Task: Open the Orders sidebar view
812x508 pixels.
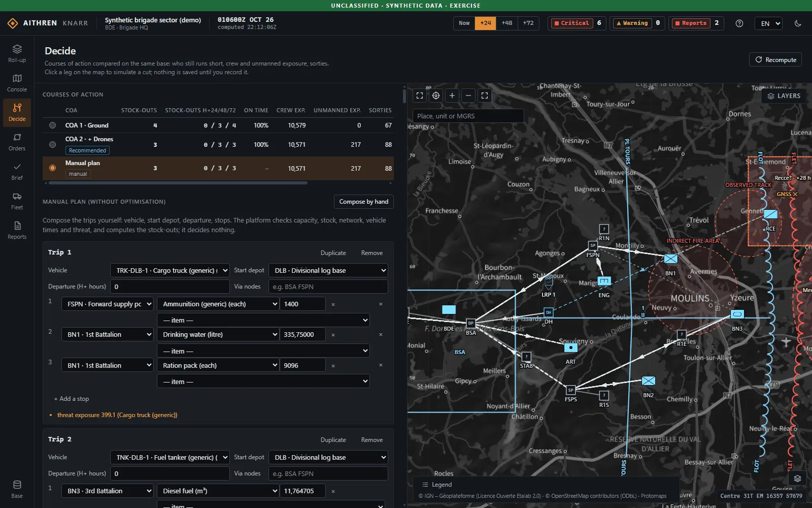Action: (17, 142)
